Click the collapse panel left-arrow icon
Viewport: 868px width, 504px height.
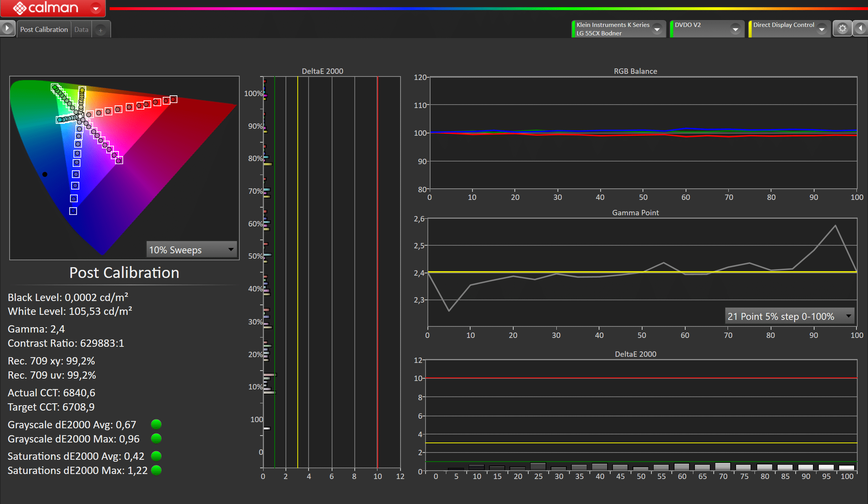[x=860, y=29]
